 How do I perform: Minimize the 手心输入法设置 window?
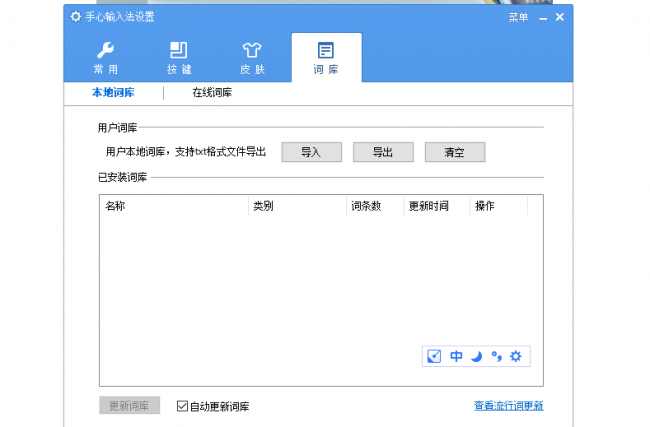pos(543,18)
